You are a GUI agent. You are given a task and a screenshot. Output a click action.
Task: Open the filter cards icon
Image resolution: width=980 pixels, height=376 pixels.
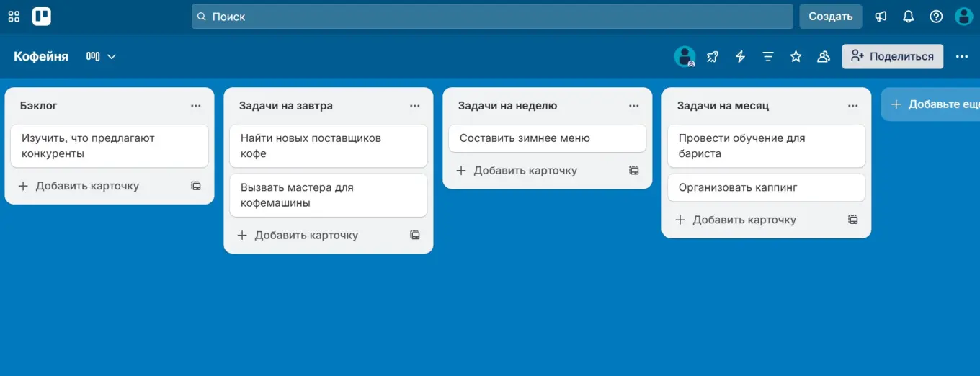coord(768,56)
